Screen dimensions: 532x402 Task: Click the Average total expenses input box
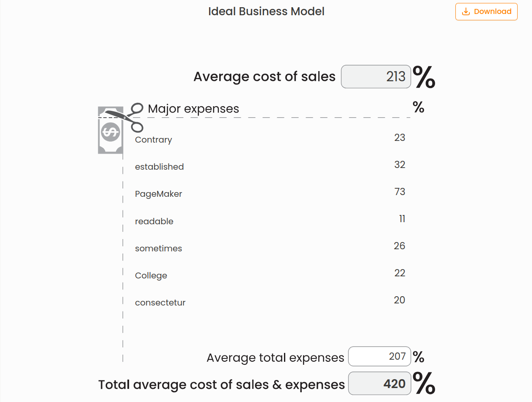click(379, 357)
